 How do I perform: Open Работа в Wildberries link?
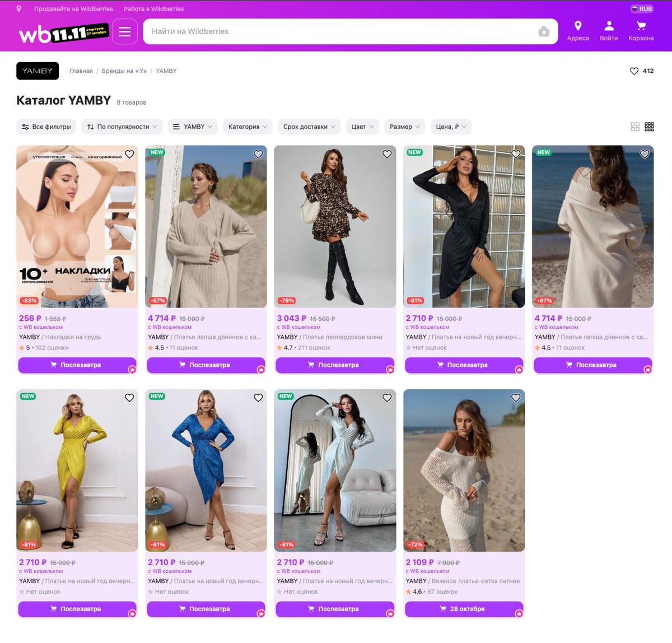(x=153, y=9)
